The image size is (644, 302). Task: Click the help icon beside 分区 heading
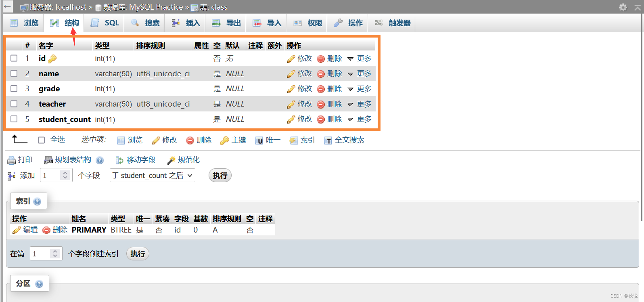39,284
